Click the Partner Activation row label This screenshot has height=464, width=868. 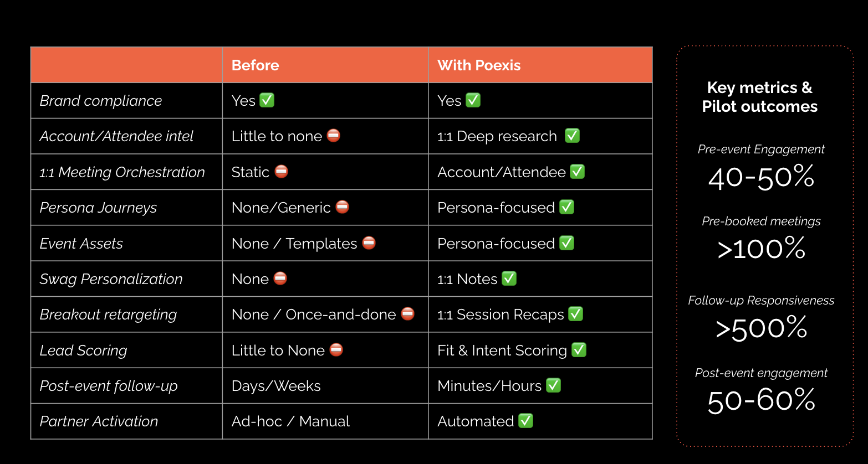(x=99, y=421)
